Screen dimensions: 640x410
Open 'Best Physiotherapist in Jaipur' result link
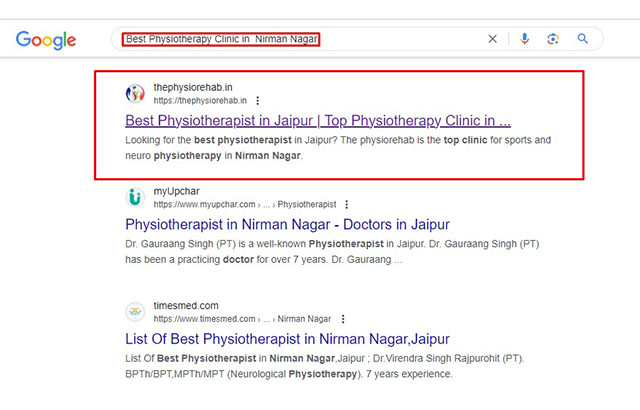[x=318, y=121]
